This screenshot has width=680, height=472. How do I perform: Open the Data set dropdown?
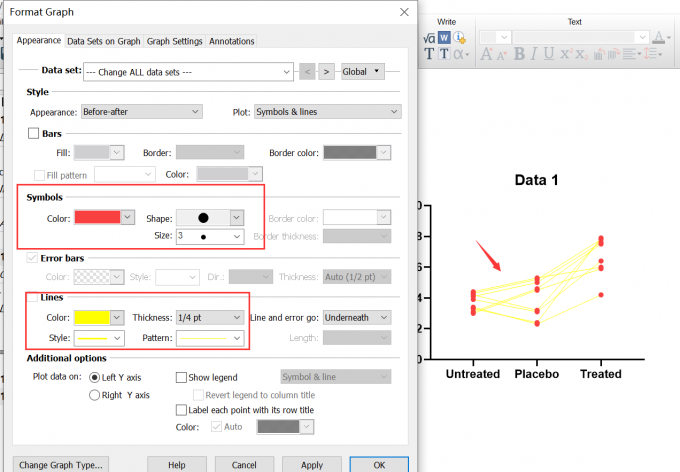tap(188, 72)
